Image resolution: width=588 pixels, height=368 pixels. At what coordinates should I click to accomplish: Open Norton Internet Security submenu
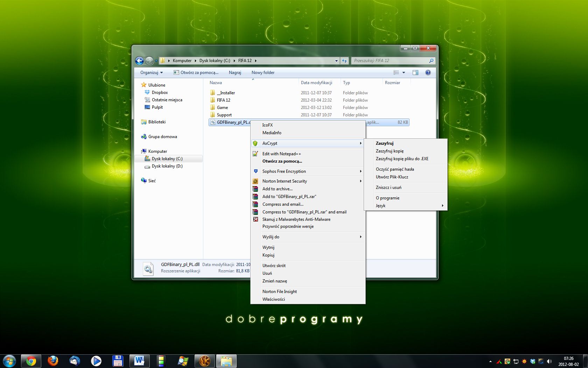[307, 181]
